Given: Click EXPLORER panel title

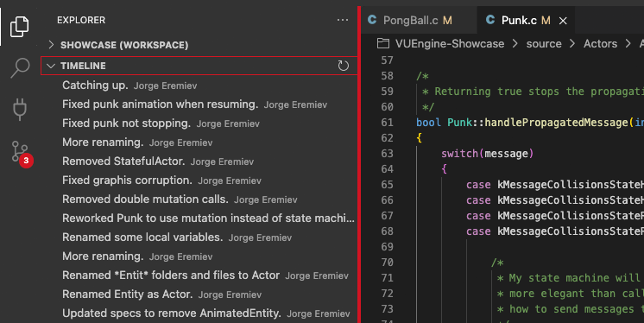Looking at the screenshot, I should [x=81, y=20].
